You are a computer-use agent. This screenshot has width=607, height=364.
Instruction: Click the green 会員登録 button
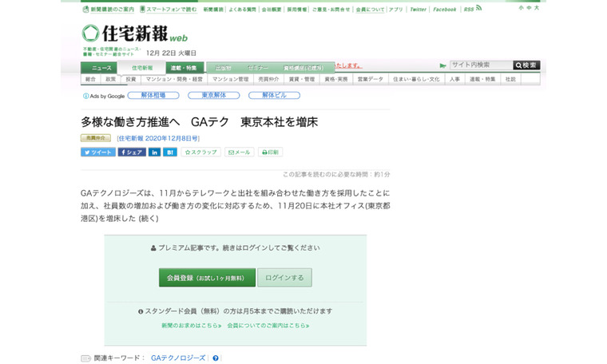pyautogui.click(x=206, y=278)
